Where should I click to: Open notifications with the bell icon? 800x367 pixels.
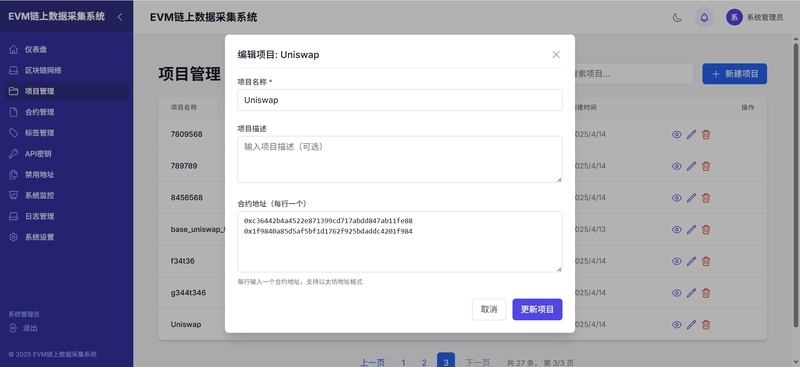click(704, 17)
